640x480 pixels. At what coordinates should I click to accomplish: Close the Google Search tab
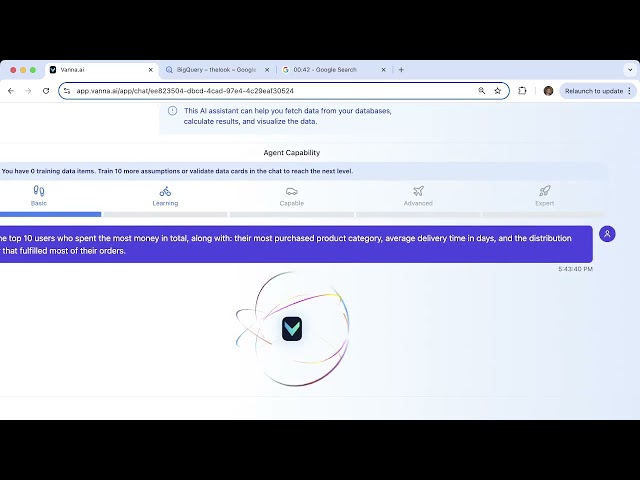point(383,70)
